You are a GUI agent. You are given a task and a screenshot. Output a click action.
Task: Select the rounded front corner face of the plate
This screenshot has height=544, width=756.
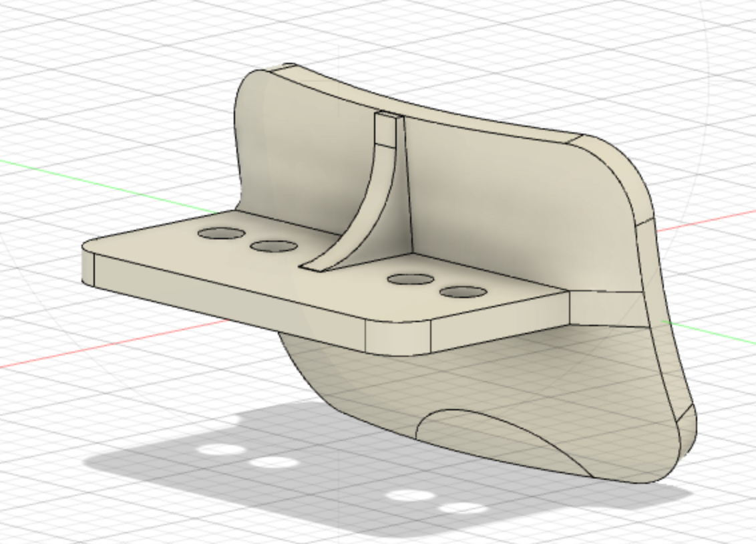398,337
